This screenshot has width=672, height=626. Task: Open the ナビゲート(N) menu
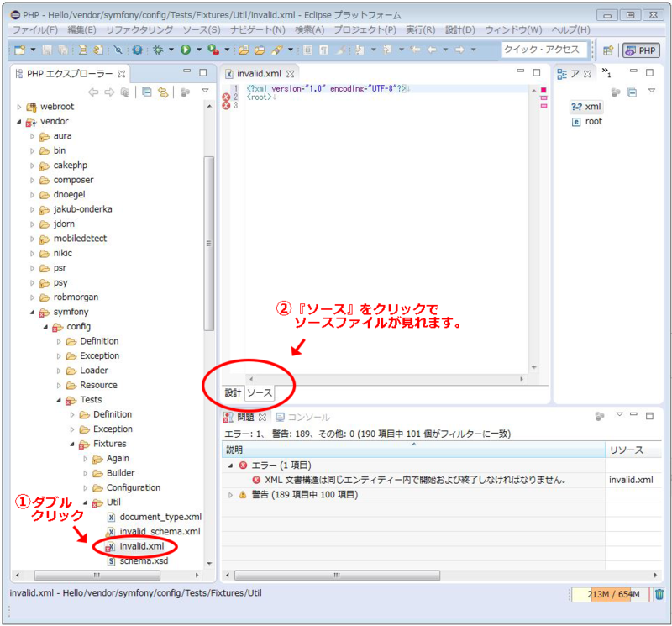[257, 29]
